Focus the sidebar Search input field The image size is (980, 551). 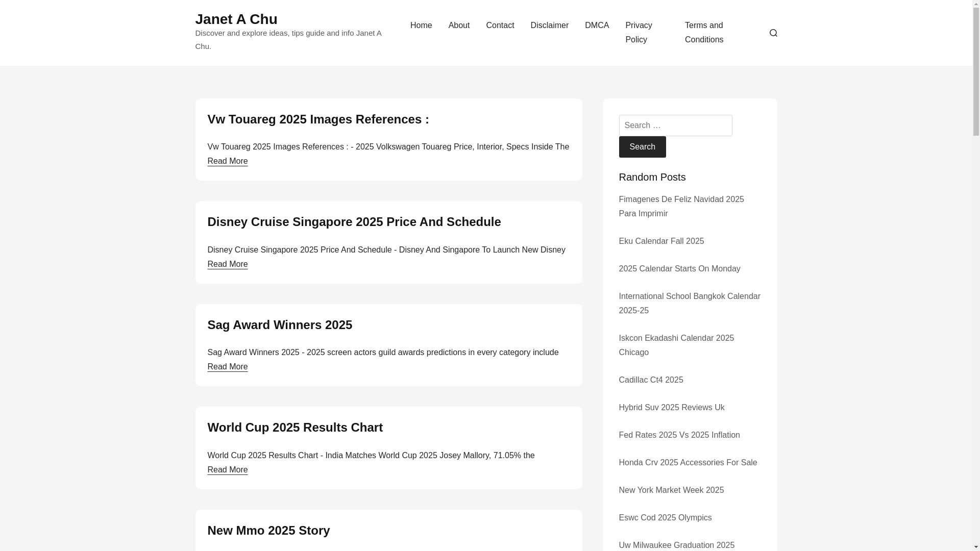coord(675,126)
